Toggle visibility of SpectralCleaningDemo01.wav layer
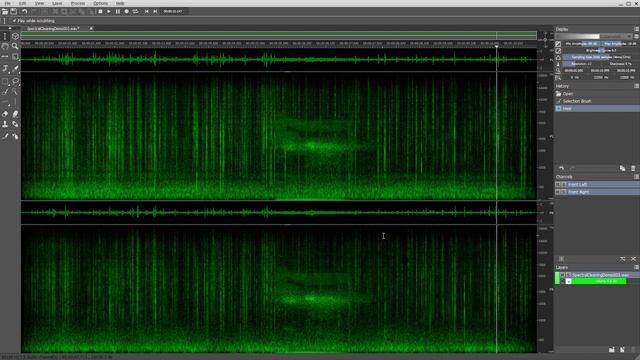 [563, 275]
